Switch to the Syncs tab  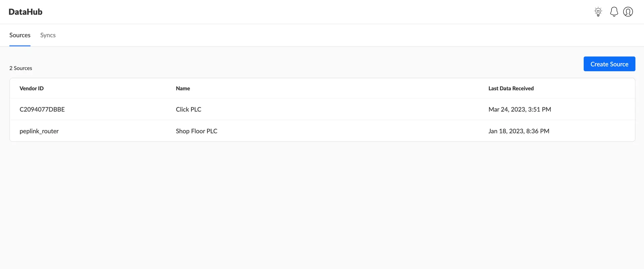48,35
